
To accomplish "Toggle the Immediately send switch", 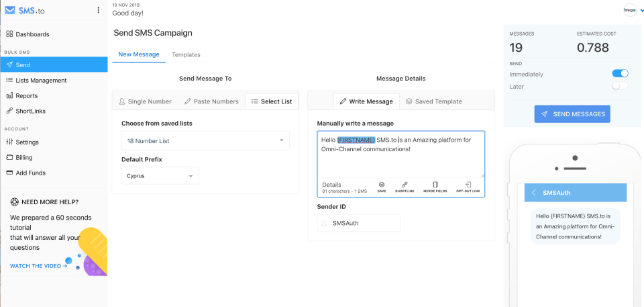I will pyautogui.click(x=620, y=74).
